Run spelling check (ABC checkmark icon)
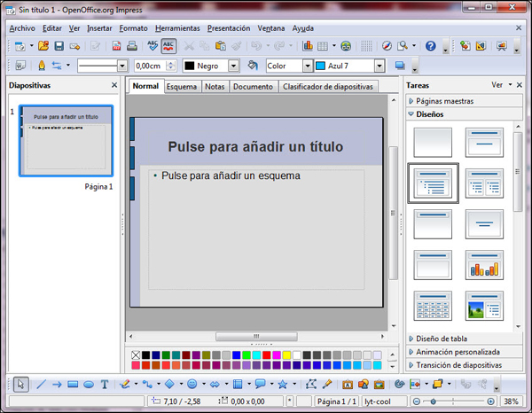The image size is (532, 413). [x=153, y=46]
